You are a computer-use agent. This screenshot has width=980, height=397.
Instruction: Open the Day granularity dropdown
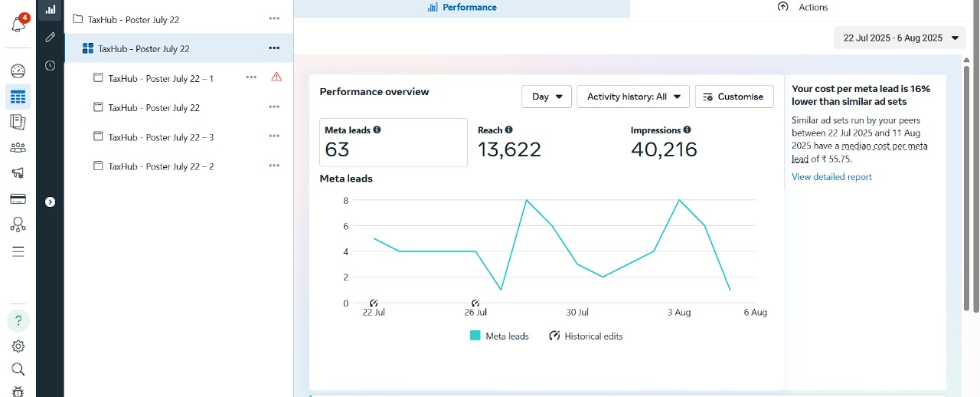[x=547, y=97]
